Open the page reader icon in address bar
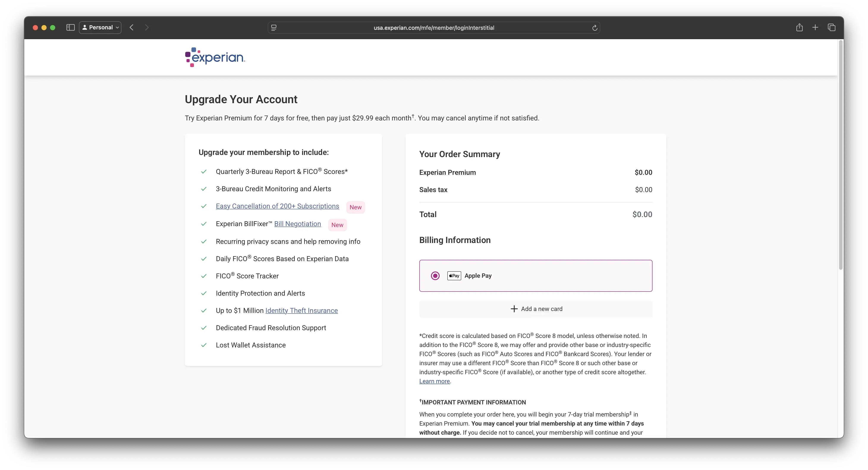This screenshot has width=868, height=470. pyautogui.click(x=274, y=28)
